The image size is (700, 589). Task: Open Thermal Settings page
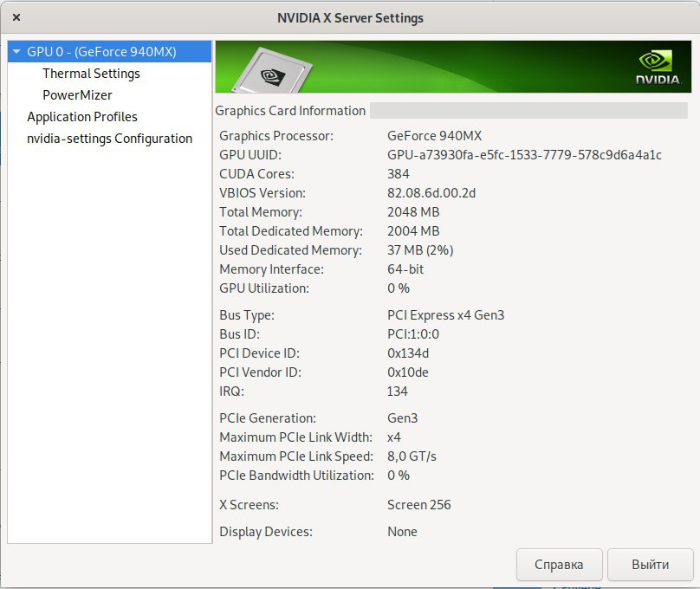coord(91,74)
